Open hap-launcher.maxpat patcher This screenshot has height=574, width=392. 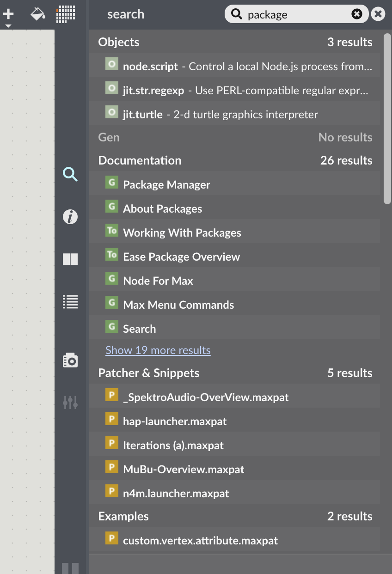[234, 421]
